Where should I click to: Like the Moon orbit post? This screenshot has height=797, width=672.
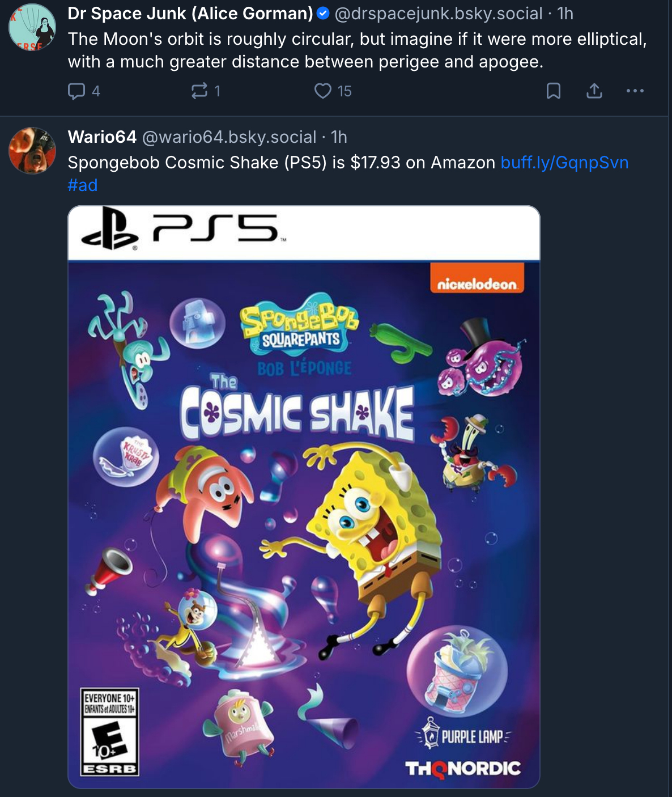323,91
